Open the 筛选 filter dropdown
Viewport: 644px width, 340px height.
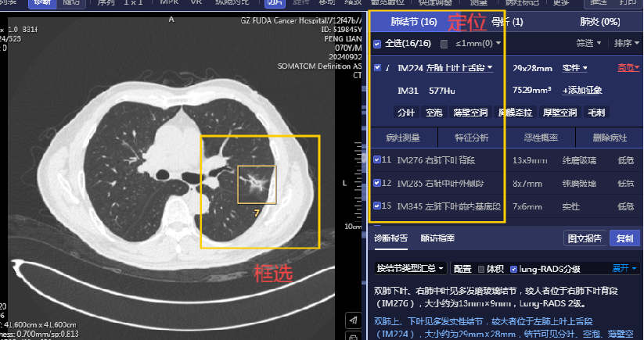click(588, 44)
